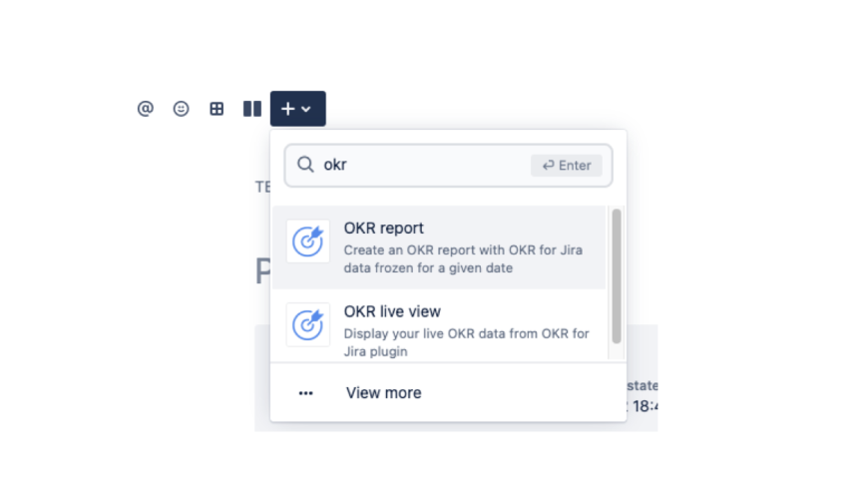Click the magnifier search icon
This screenshot has height=494, width=868.
point(305,165)
